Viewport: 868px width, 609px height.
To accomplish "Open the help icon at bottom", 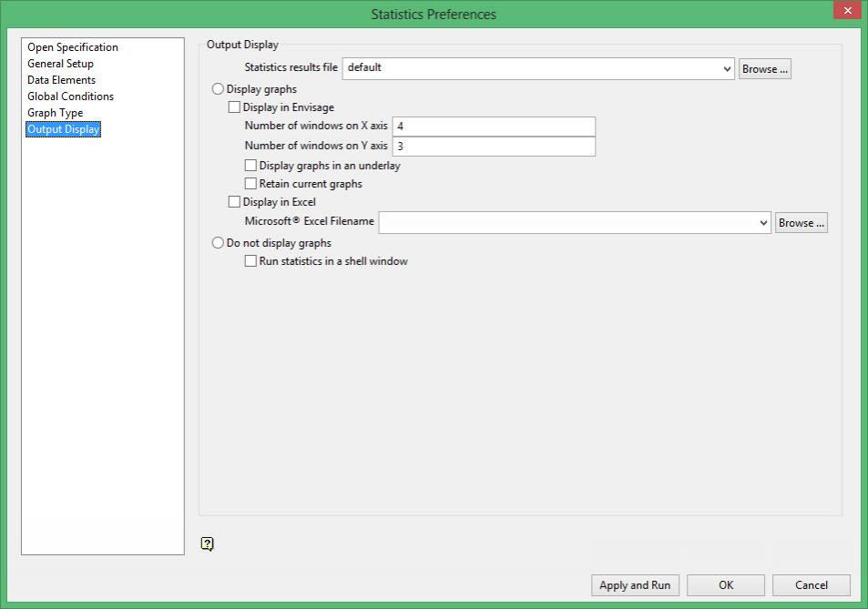I will [207, 543].
